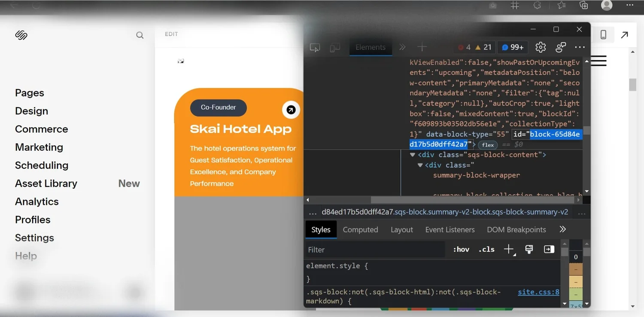Expand the sqs-block-content div node
The height and width of the screenshot is (317, 644).
point(412,155)
